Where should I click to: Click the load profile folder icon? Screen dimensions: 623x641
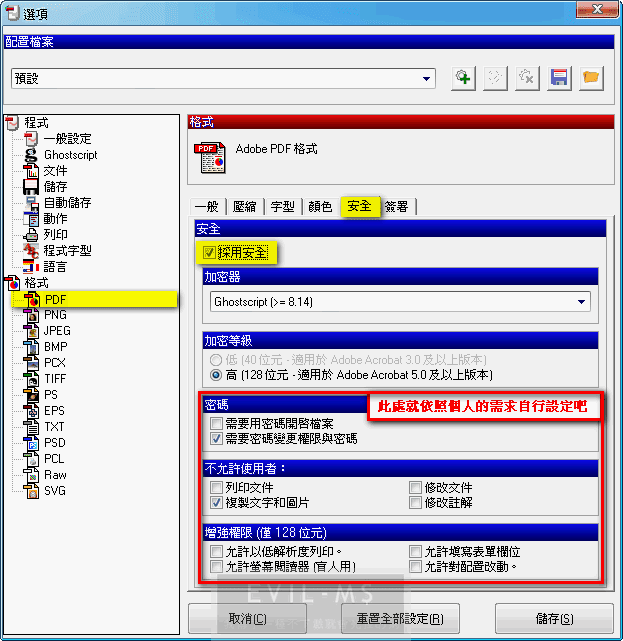coord(591,78)
